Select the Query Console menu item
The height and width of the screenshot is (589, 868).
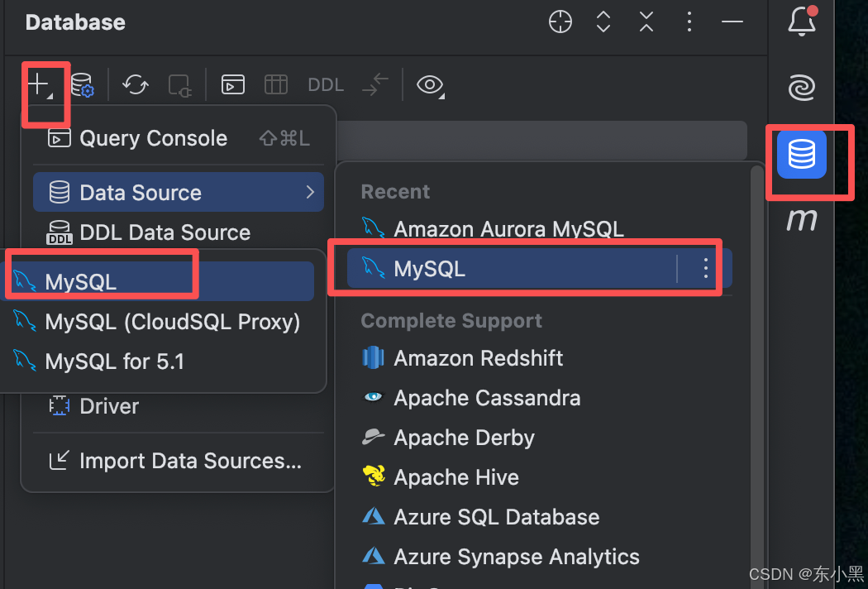[153, 138]
